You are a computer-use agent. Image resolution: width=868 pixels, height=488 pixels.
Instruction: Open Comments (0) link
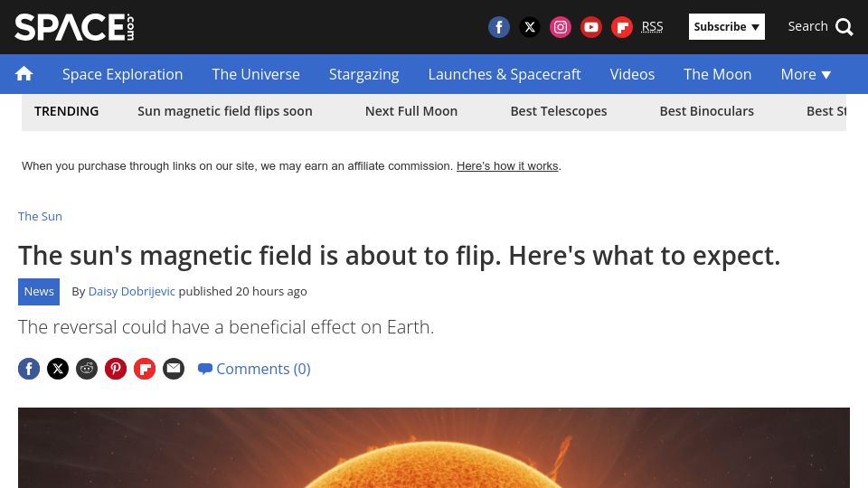point(254,369)
